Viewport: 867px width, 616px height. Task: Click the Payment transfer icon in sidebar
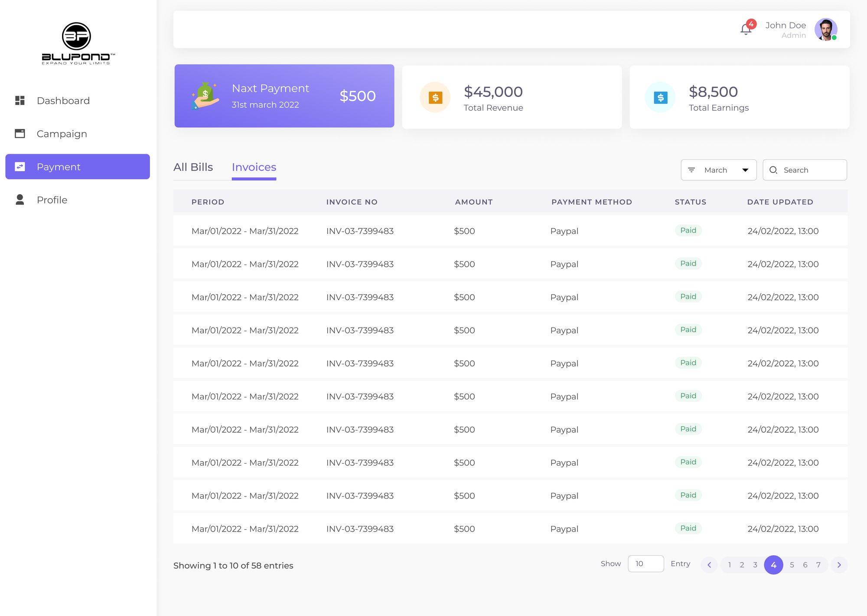coord(20,167)
